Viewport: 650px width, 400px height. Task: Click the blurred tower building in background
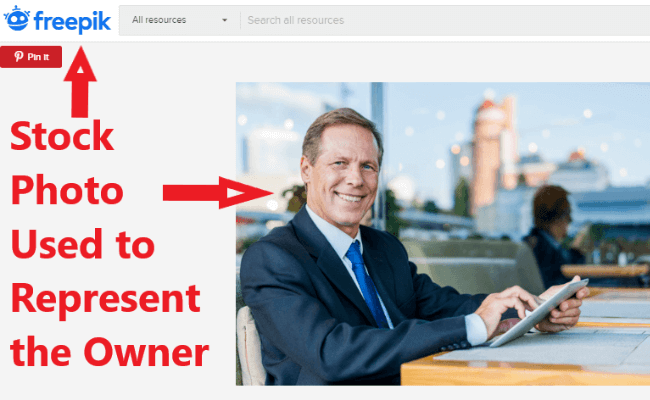point(493,155)
